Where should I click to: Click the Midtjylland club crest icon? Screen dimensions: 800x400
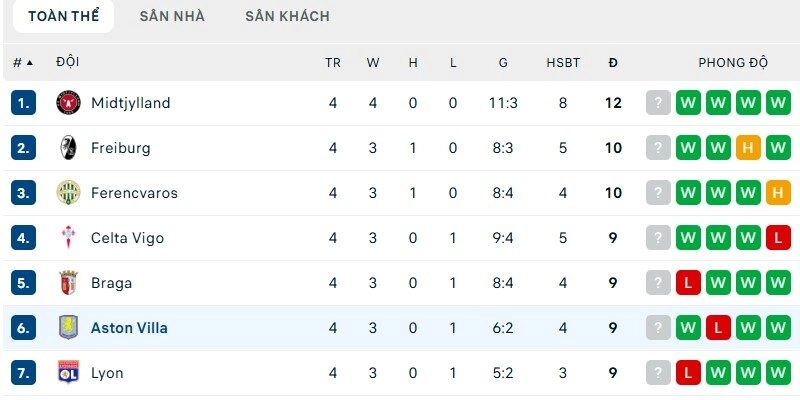point(67,103)
